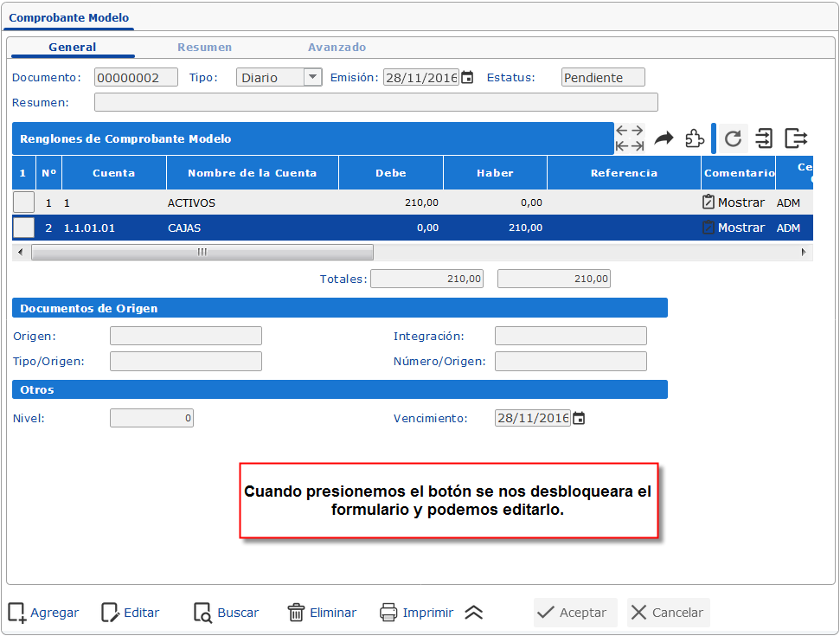Click the forward arrow icon above the grid

[x=663, y=137]
